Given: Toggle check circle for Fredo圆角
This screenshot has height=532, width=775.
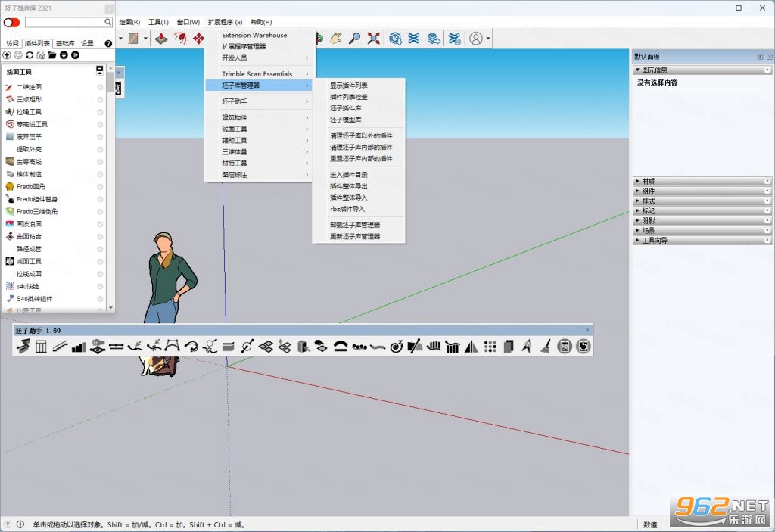Looking at the screenshot, I should click(100, 187).
